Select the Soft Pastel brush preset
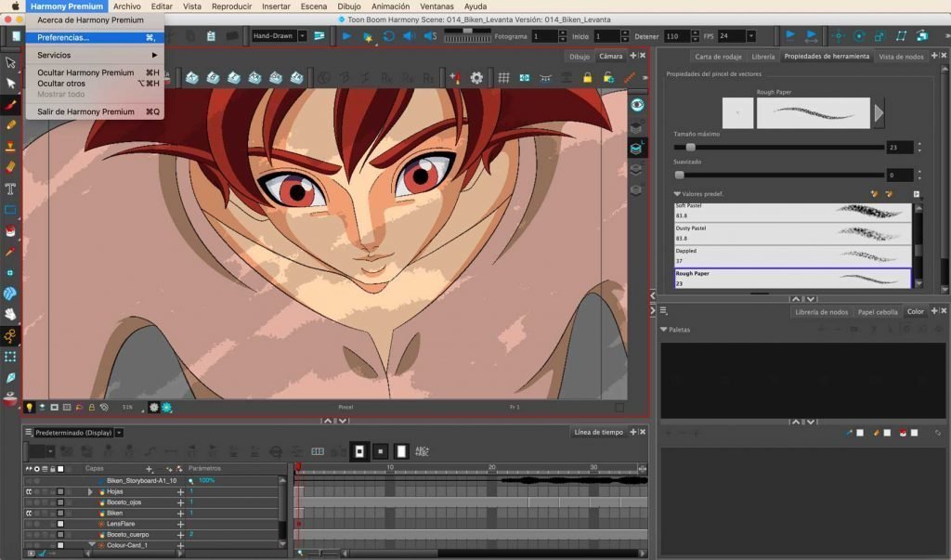The width and height of the screenshot is (951, 560). click(793, 211)
